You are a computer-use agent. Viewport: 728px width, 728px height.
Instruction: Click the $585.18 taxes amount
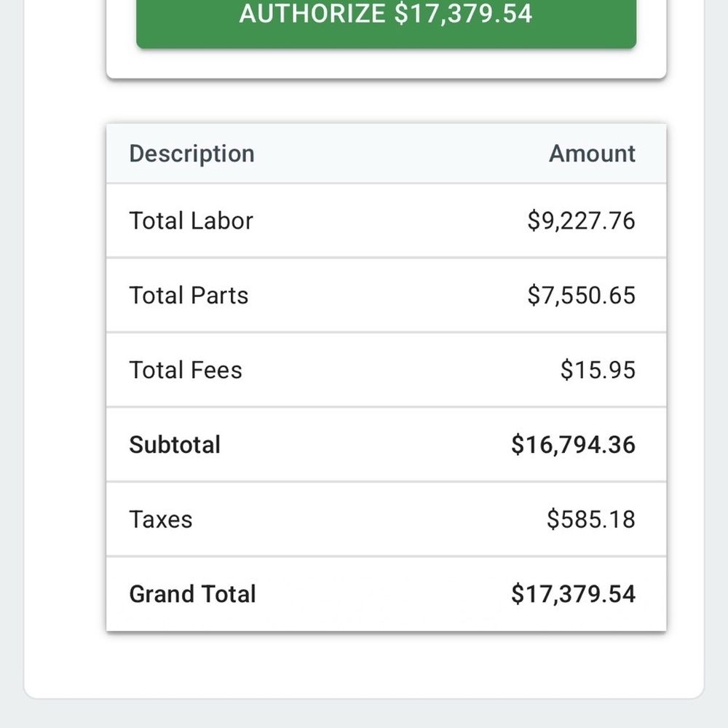tap(590, 520)
